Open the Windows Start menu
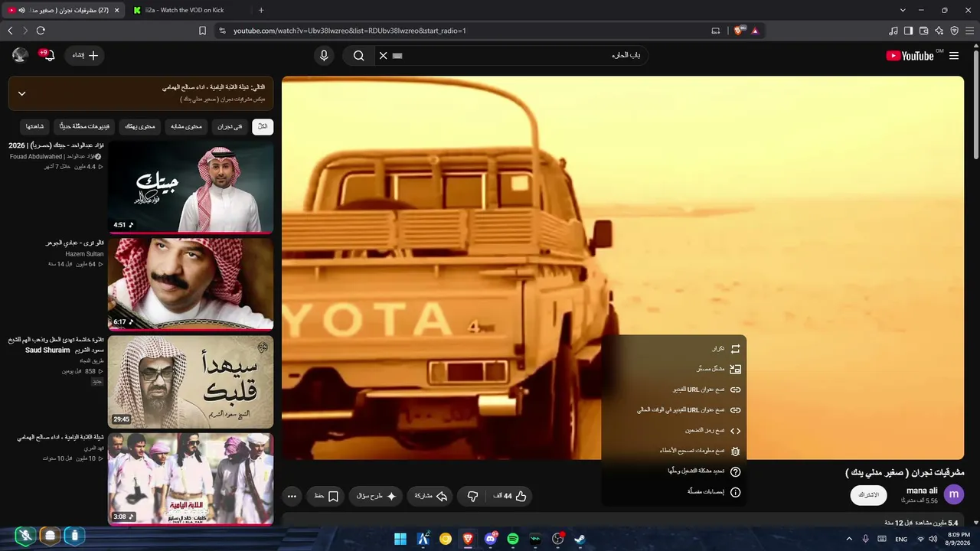Image resolution: width=980 pixels, height=551 pixels. coord(400,539)
